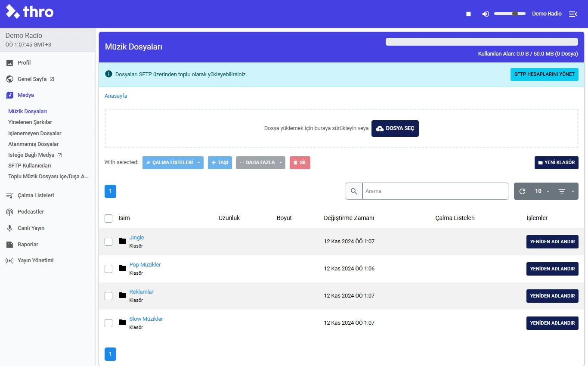Click the Profil image icon
This screenshot has height=366, width=588.
[x=9, y=63]
